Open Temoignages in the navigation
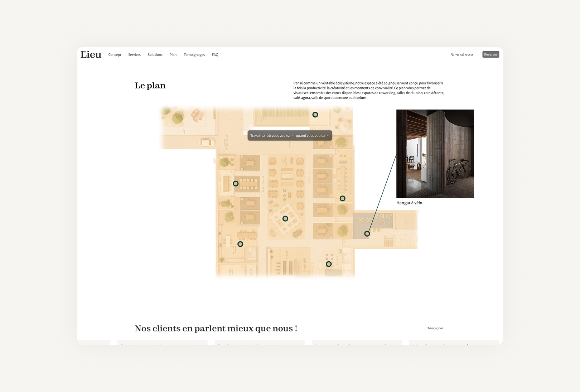 pos(194,55)
